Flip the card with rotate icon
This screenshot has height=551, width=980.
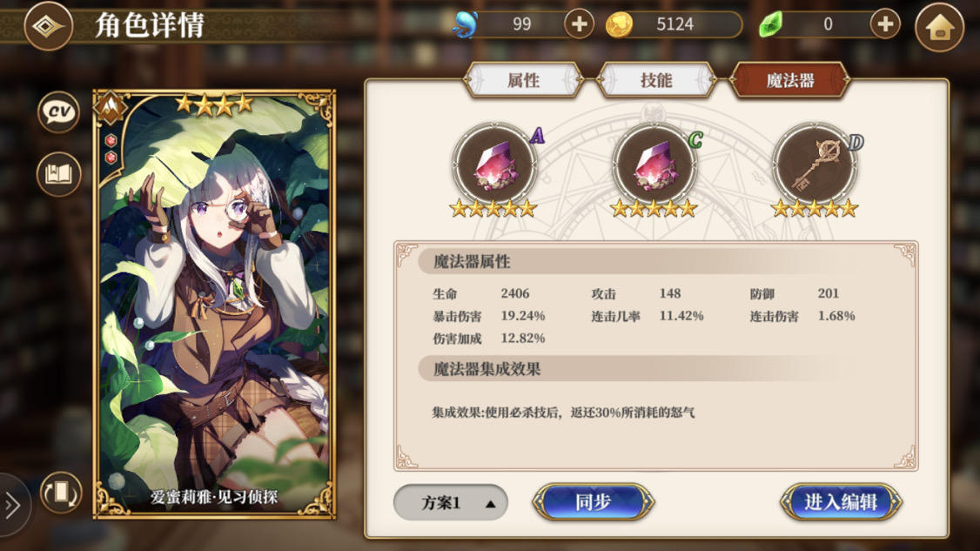point(61,493)
